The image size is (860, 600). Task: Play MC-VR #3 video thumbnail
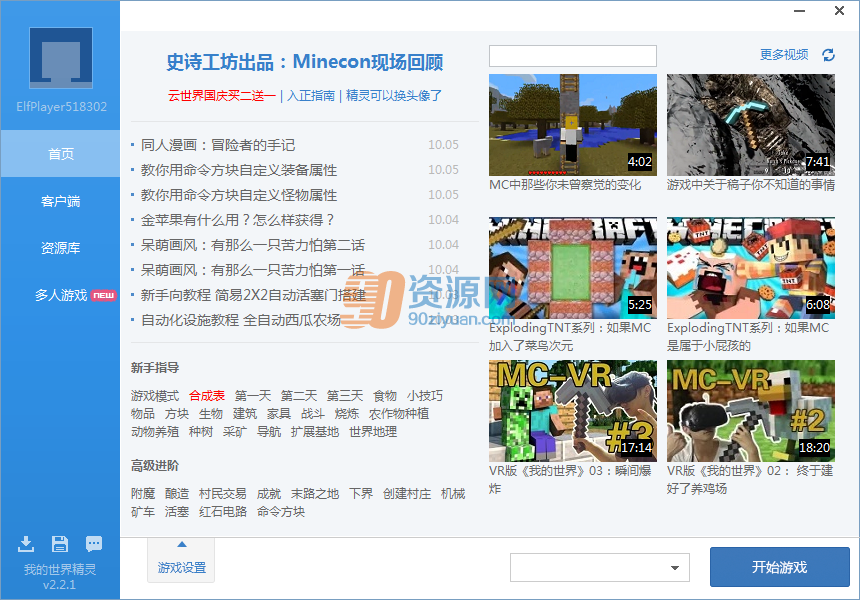click(x=573, y=411)
